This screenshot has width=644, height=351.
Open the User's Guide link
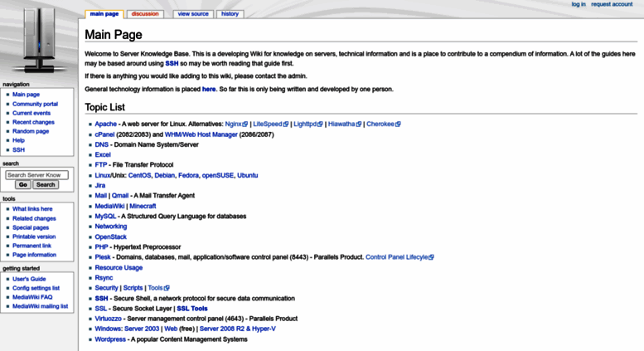click(x=29, y=279)
